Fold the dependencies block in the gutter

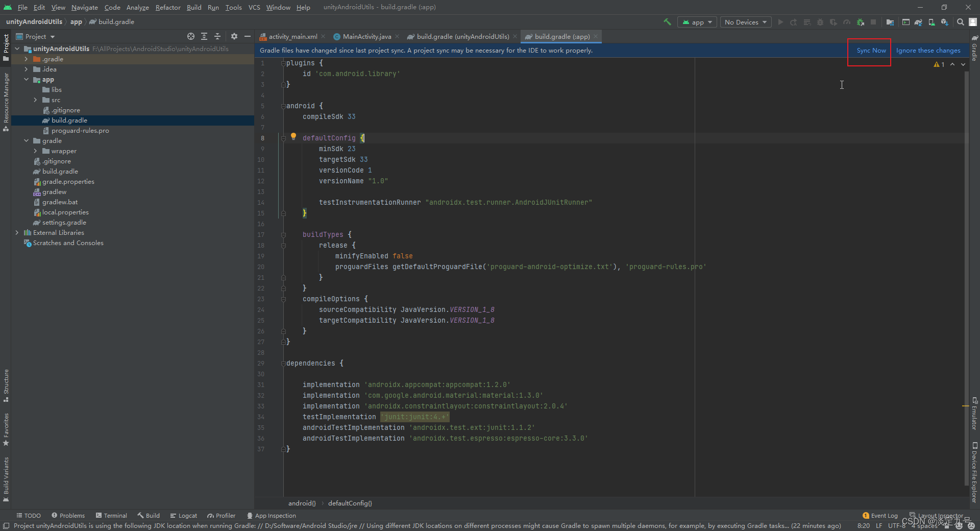pos(283,364)
